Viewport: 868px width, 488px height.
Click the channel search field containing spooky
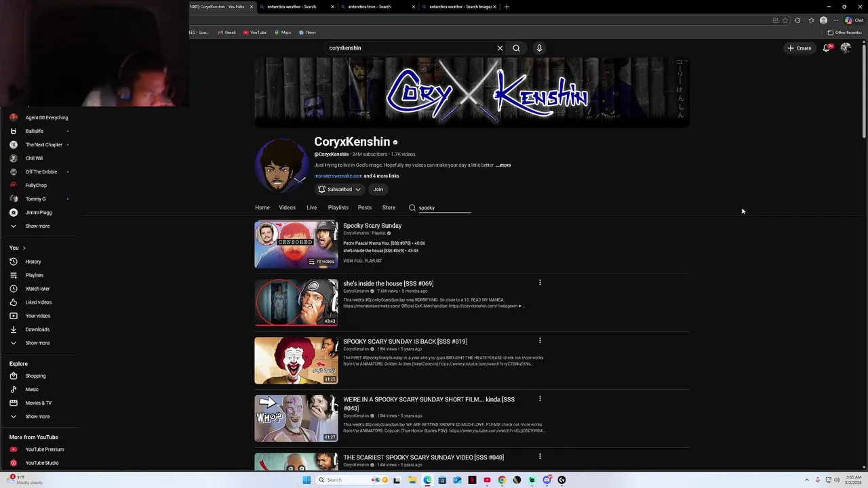pos(444,208)
